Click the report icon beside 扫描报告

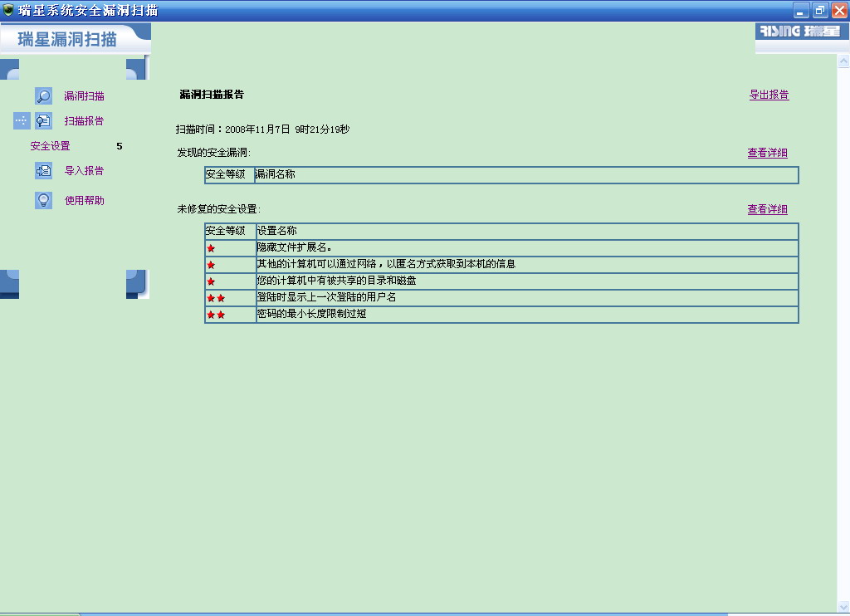tap(43, 121)
